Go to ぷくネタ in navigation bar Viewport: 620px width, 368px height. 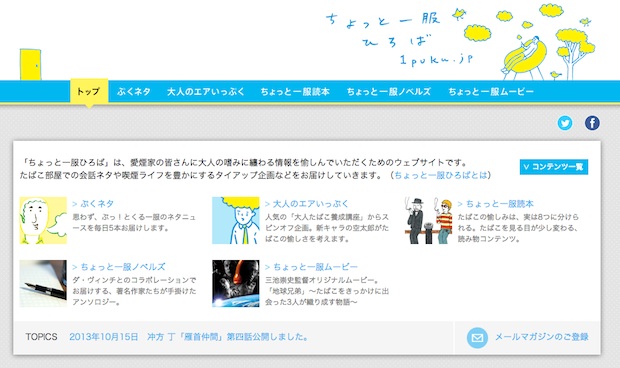(x=134, y=92)
